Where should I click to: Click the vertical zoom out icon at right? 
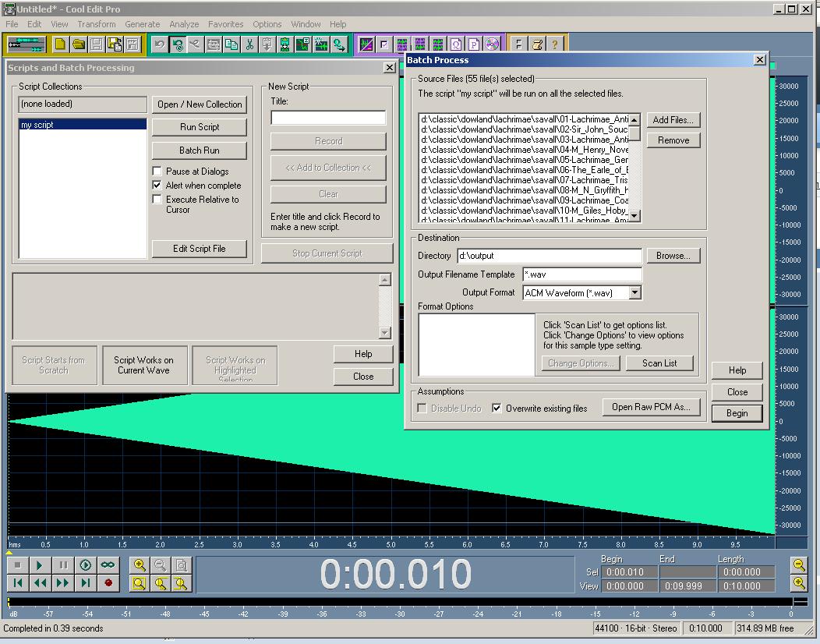click(x=799, y=565)
